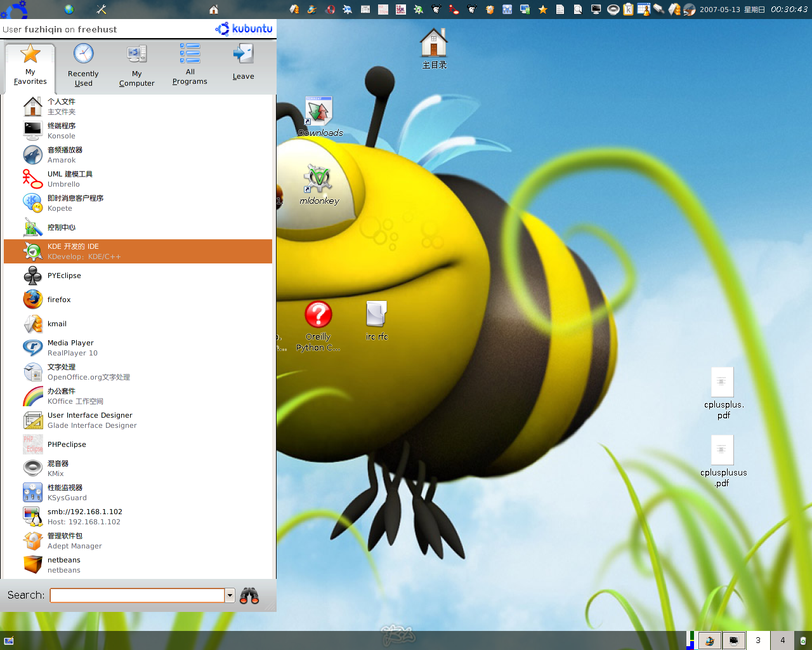This screenshot has width=812, height=650.
Task: Open the Downloads desktop shortcut
Action: point(319,117)
